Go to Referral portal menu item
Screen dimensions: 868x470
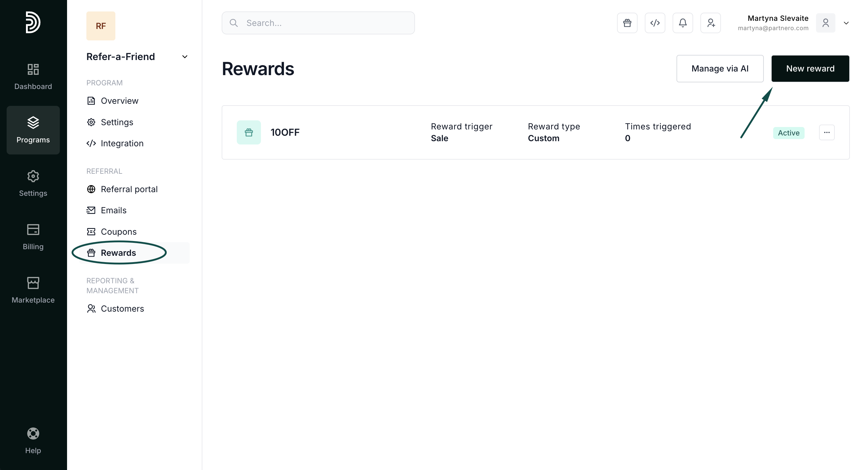(x=129, y=189)
